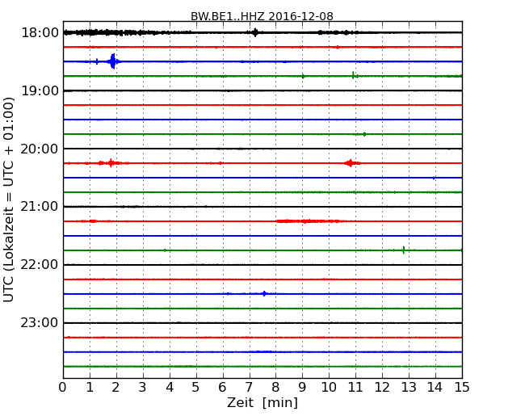Click the '7' minute tick label
The image size is (525, 420).
coord(249,388)
